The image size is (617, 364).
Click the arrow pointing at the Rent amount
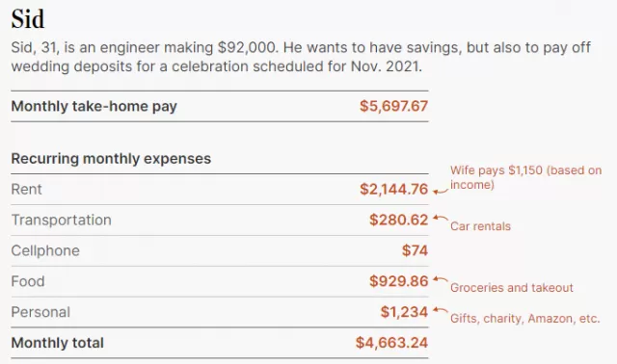[441, 191]
